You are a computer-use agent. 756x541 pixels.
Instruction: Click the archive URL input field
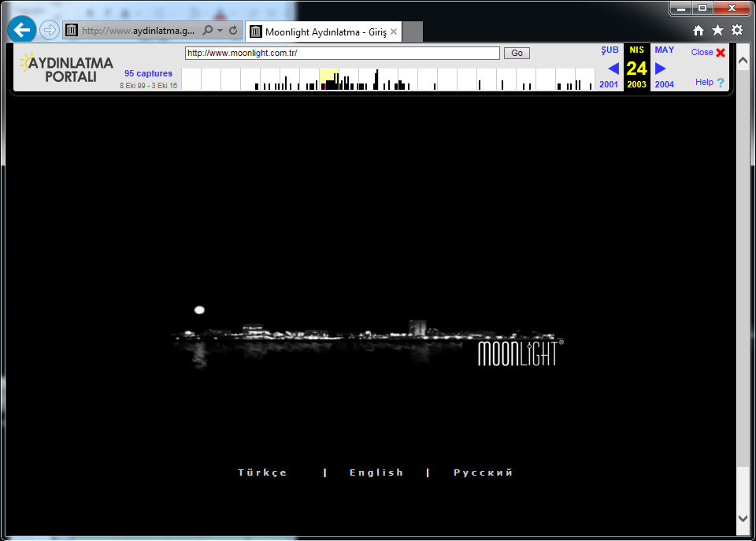coord(343,53)
